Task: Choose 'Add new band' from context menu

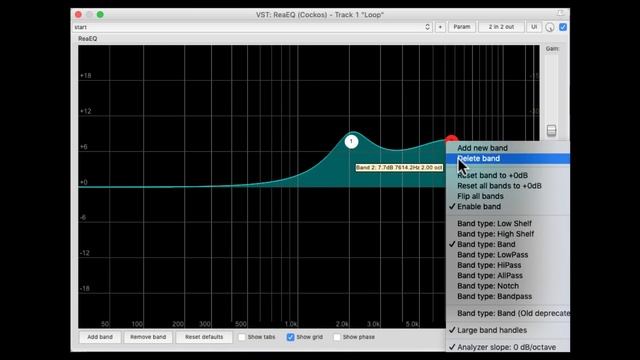Action: (508, 148)
